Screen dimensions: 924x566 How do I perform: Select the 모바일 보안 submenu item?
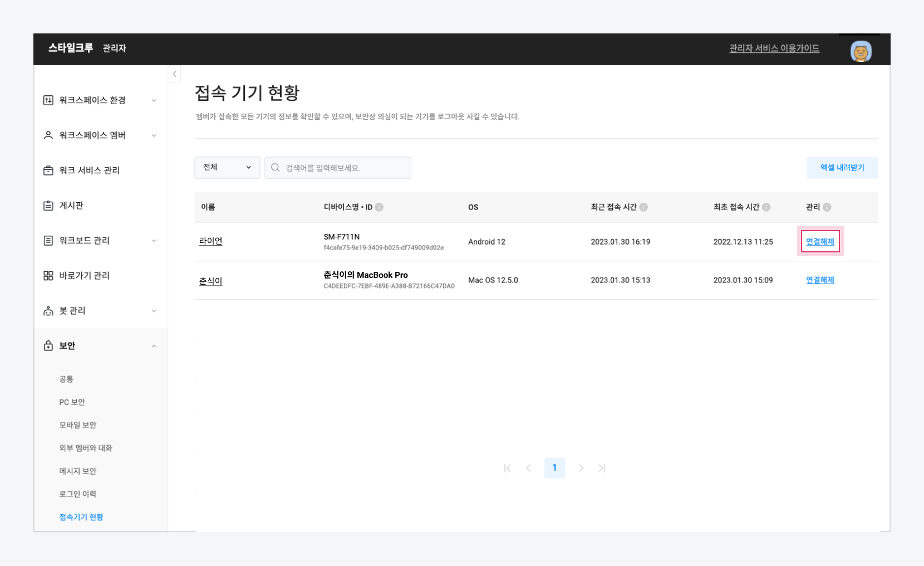point(78,425)
